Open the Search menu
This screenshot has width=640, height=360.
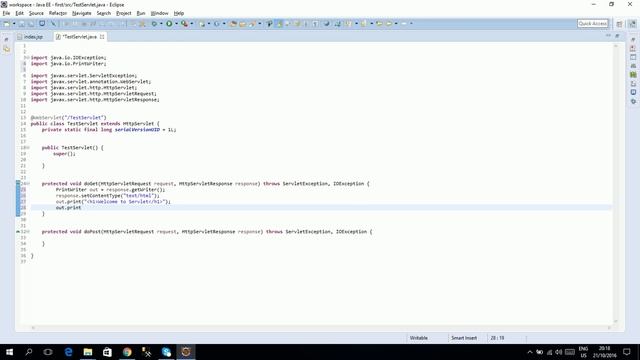point(104,13)
